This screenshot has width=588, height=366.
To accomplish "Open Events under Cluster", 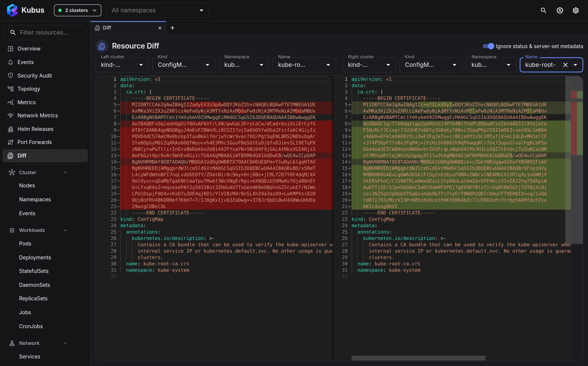I will pos(27,213).
